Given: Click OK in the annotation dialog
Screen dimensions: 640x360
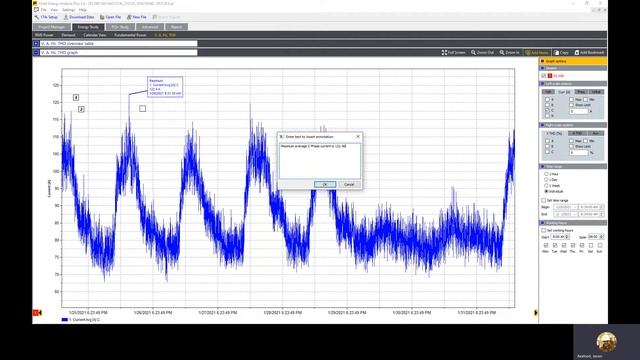Looking at the screenshot, I should [325, 184].
